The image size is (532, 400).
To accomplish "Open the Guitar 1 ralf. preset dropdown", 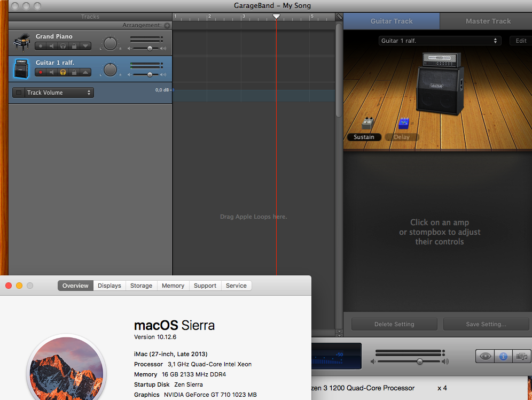I will click(440, 41).
